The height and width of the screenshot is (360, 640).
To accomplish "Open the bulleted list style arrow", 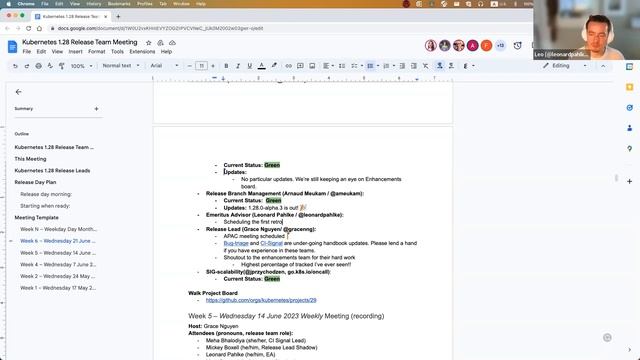I will coord(378,66).
